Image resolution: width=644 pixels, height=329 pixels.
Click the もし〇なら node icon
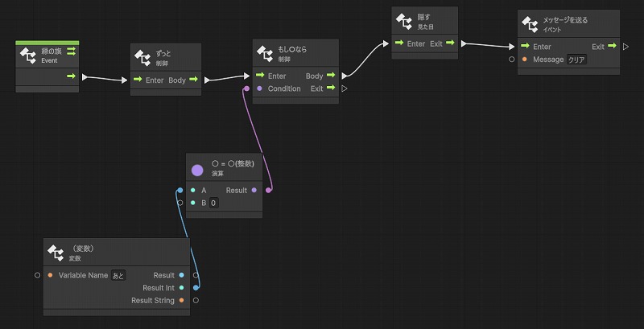[x=266, y=54]
